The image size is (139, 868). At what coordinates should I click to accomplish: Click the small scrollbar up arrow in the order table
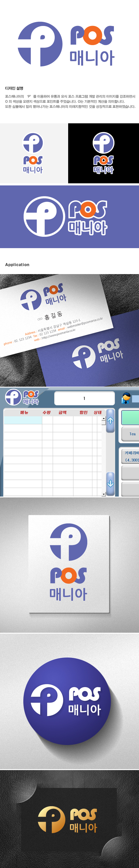tap(103, 419)
